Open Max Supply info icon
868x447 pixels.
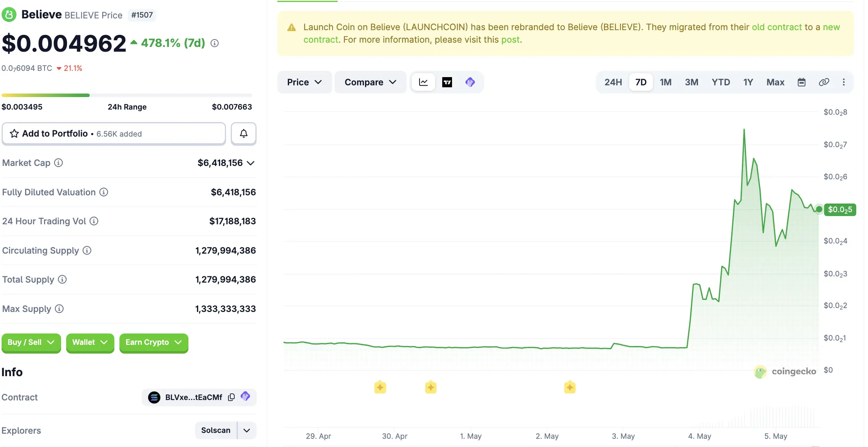coord(59,309)
